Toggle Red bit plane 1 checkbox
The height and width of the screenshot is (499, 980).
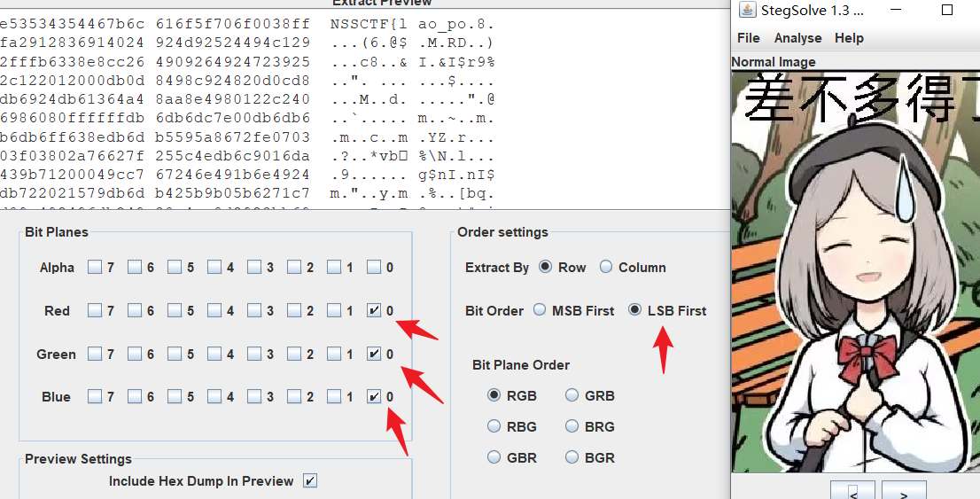(334, 310)
